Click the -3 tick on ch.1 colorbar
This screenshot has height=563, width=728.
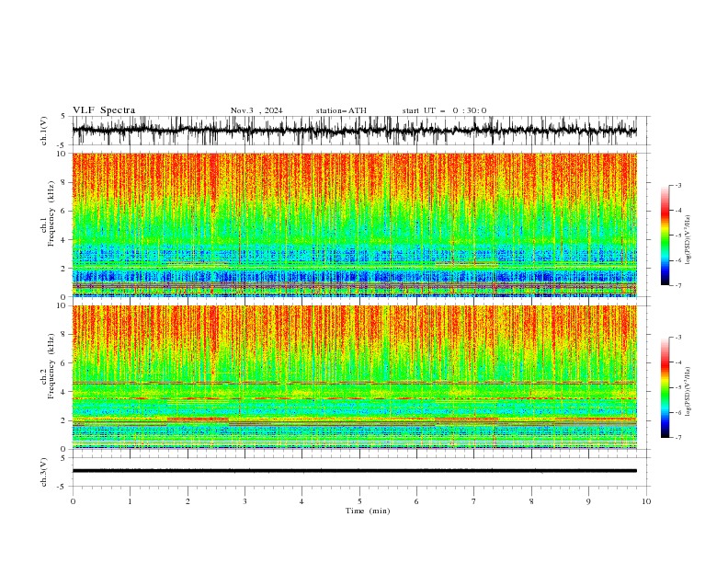(677, 185)
